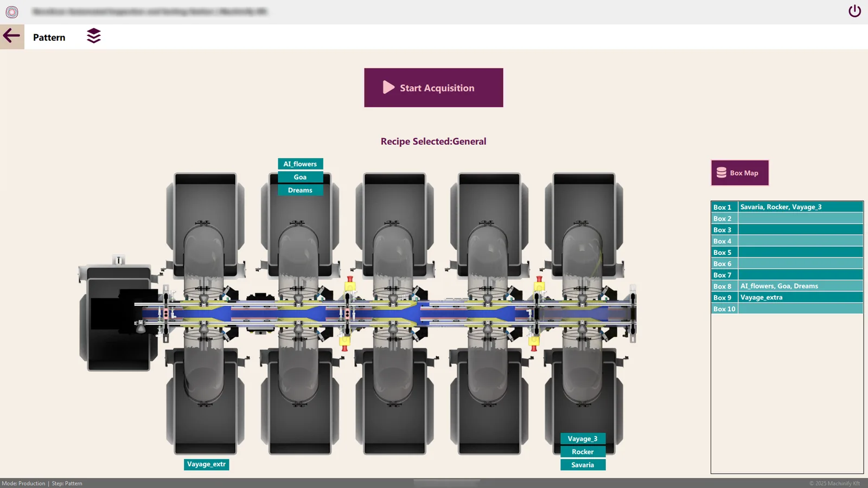Screen dimensions: 868x488
Task: Select the Vayage_3 label tag
Action: tap(583, 439)
